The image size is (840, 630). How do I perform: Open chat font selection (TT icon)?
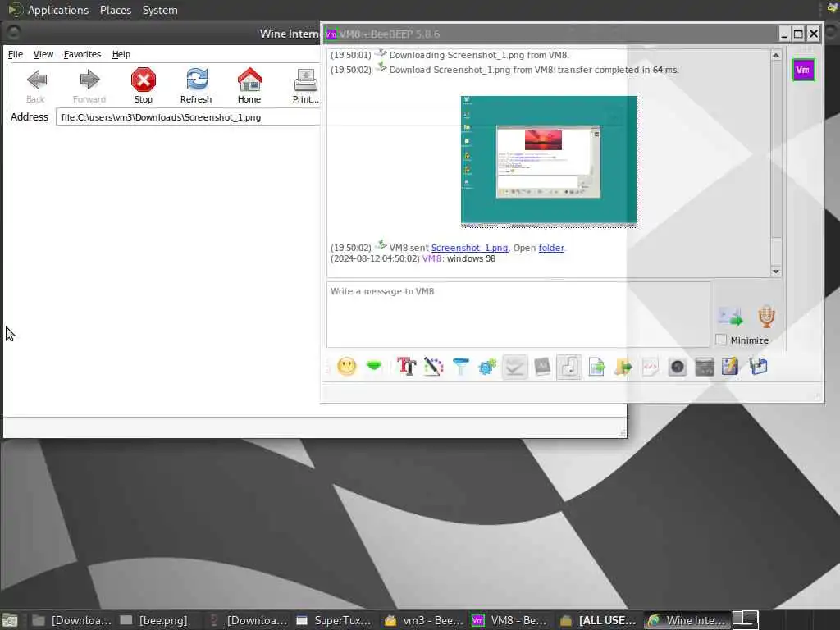point(406,367)
